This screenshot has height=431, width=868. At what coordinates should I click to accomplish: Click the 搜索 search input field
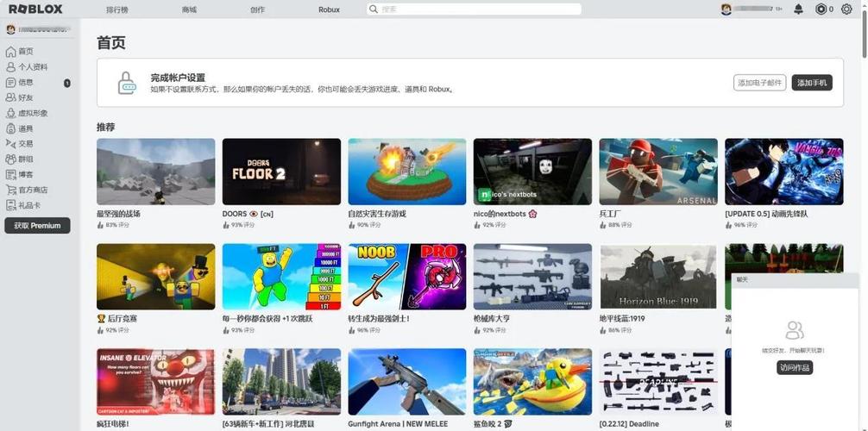pos(474,9)
